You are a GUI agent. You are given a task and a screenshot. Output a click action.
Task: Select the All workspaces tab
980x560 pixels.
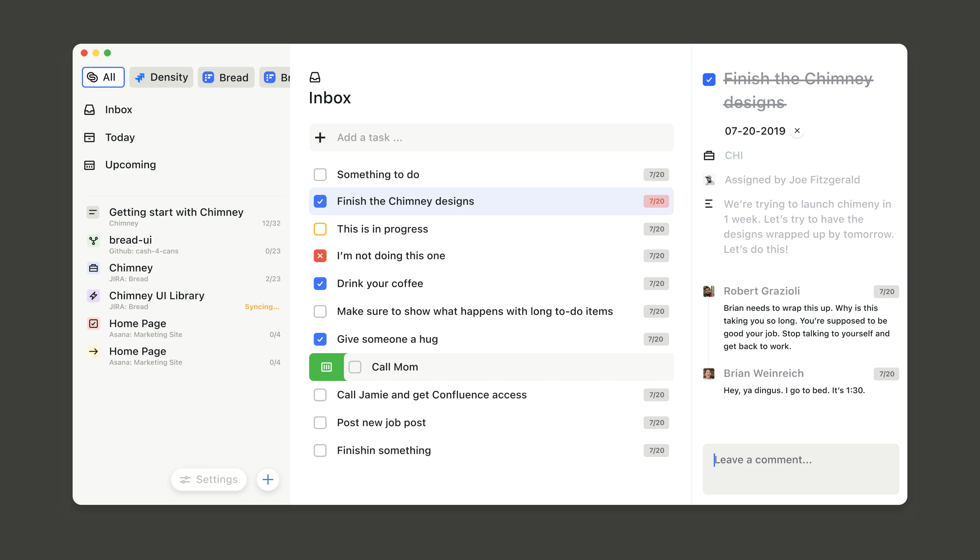pos(103,77)
